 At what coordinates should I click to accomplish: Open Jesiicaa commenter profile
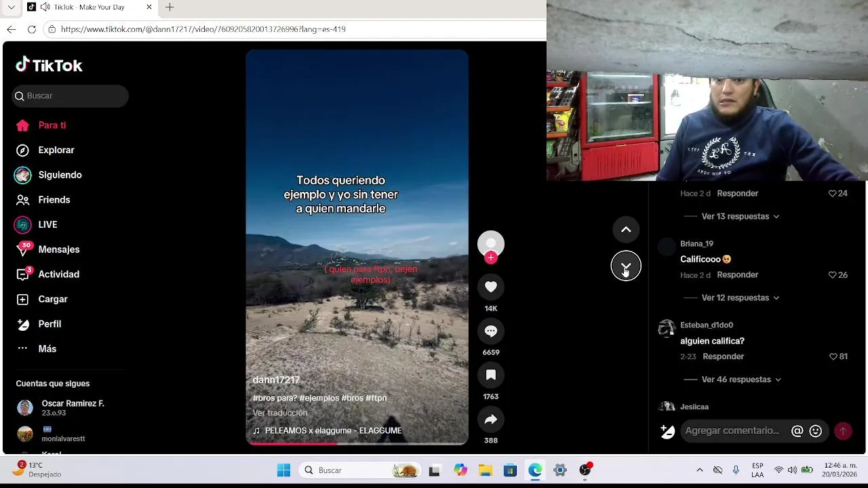[x=694, y=407]
